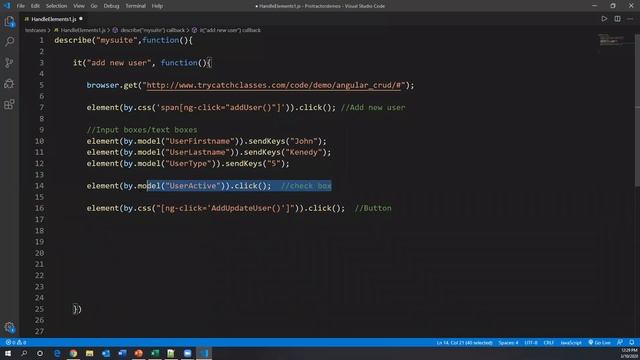Expand the testcases breadcrumb folder
This screenshot has height=360, width=640.
pos(36,30)
